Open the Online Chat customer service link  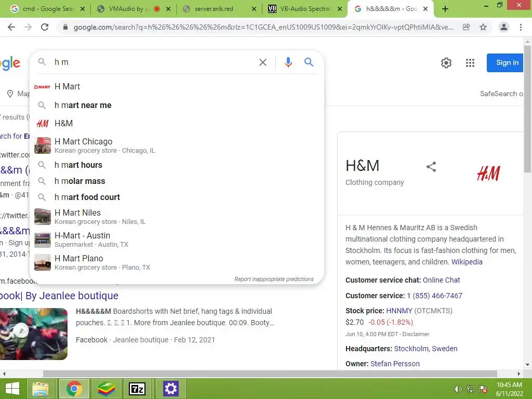click(441, 280)
